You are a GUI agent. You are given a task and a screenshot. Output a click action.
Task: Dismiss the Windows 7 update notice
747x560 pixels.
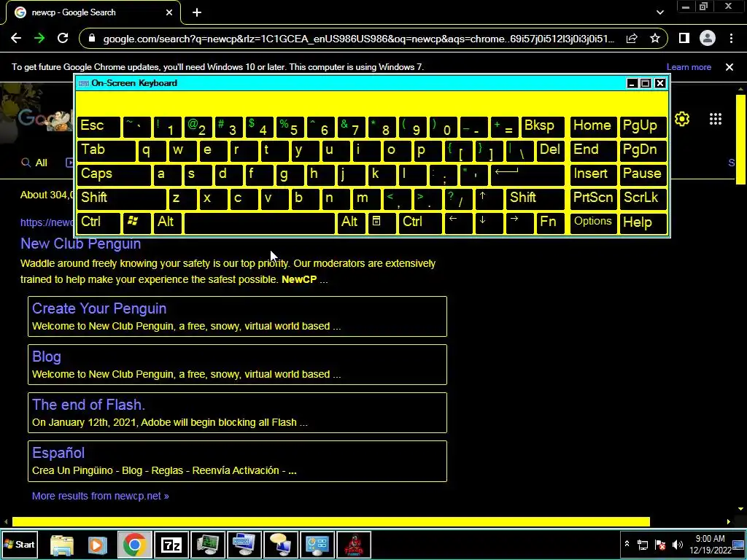click(x=729, y=67)
